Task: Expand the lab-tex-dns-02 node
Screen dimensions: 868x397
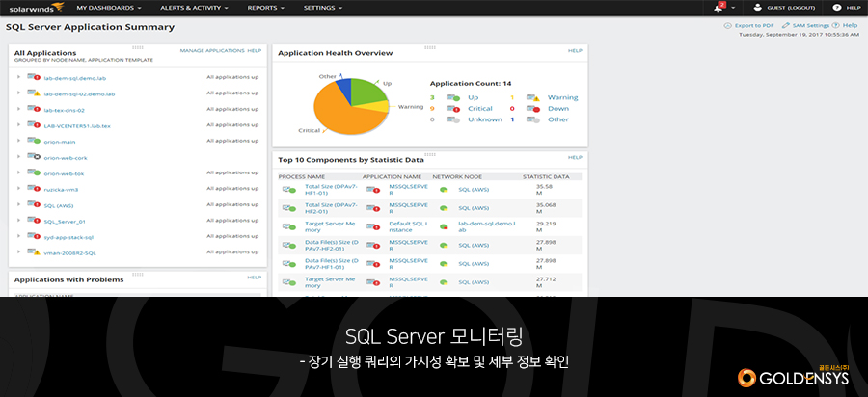Action: [x=19, y=110]
